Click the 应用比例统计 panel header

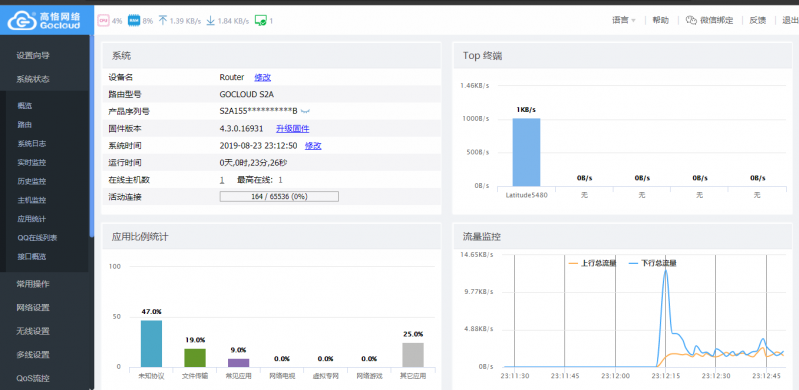point(272,237)
